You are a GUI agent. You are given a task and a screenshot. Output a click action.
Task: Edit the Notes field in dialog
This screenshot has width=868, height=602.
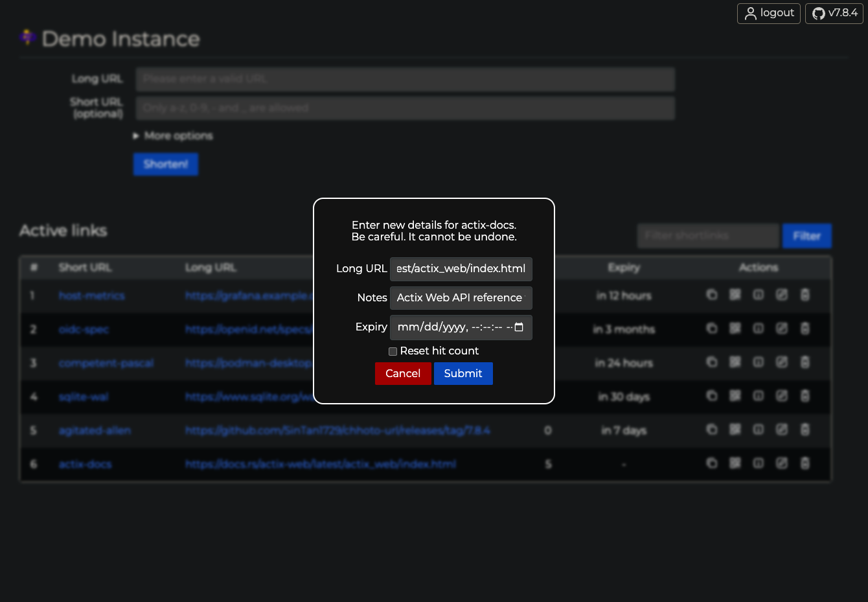click(461, 298)
